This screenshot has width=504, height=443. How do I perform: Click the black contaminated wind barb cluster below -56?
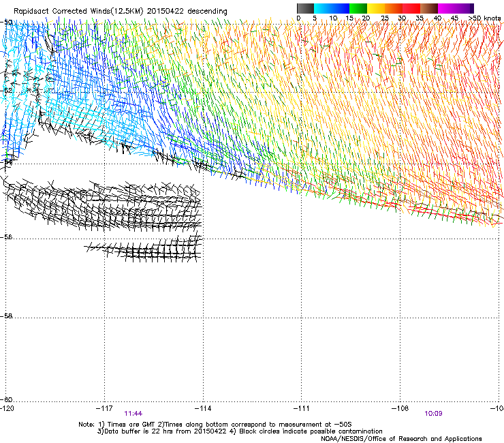(x=144, y=249)
